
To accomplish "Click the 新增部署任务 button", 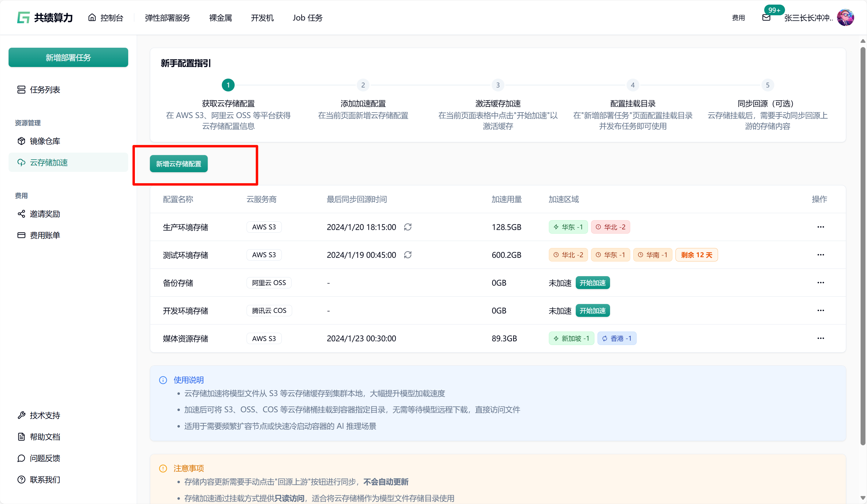I will [68, 57].
